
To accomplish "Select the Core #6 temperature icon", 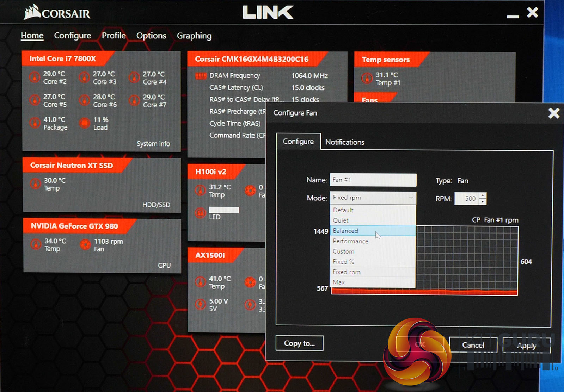I will point(84,100).
